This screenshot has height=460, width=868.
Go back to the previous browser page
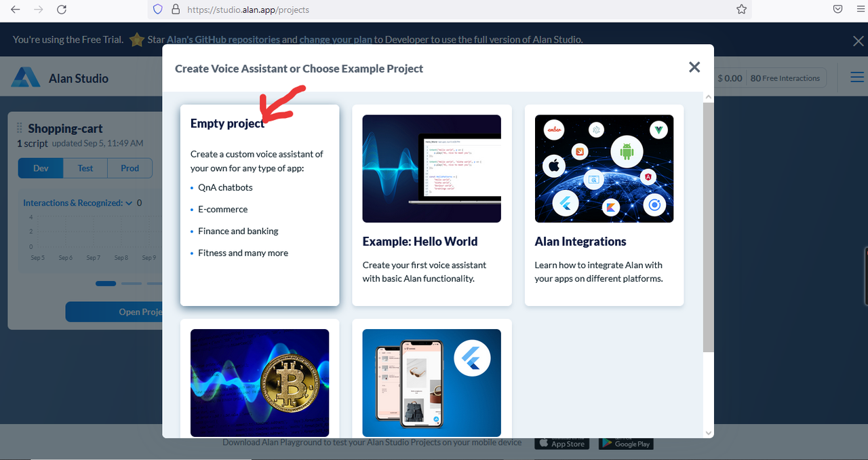(x=16, y=9)
